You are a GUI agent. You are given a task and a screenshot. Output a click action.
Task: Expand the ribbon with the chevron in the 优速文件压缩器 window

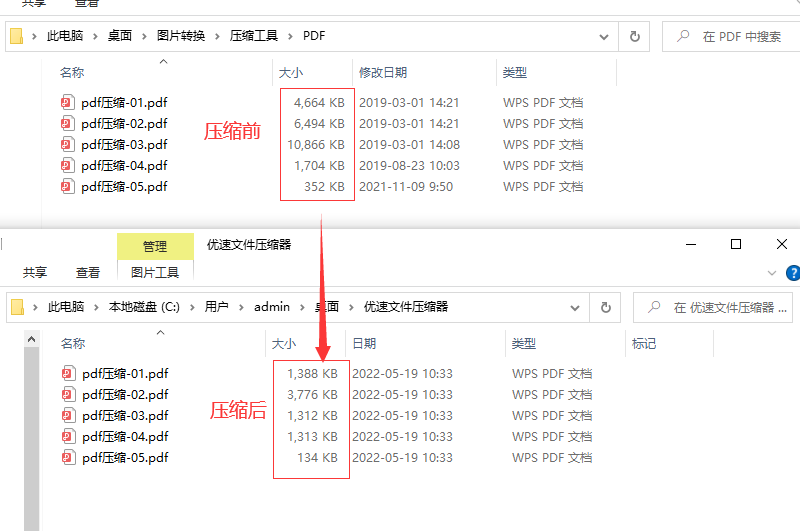(771, 273)
